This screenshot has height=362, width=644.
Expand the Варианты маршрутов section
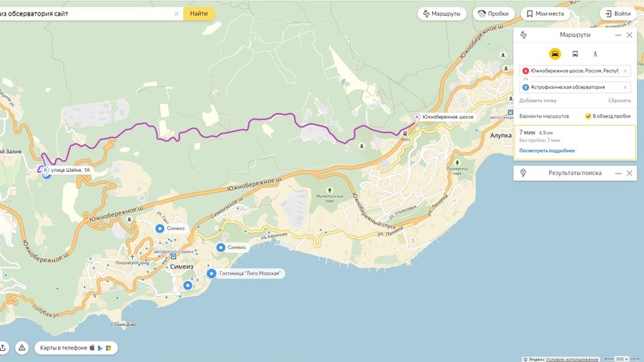[544, 116]
